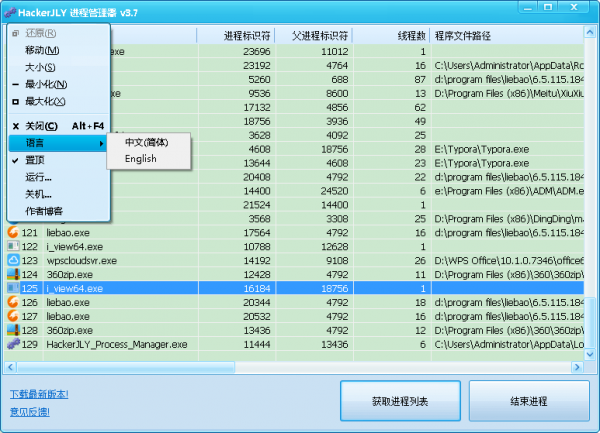Click the liebao icon in row 126
This screenshot has width=600, height=433.
[13, 302]
